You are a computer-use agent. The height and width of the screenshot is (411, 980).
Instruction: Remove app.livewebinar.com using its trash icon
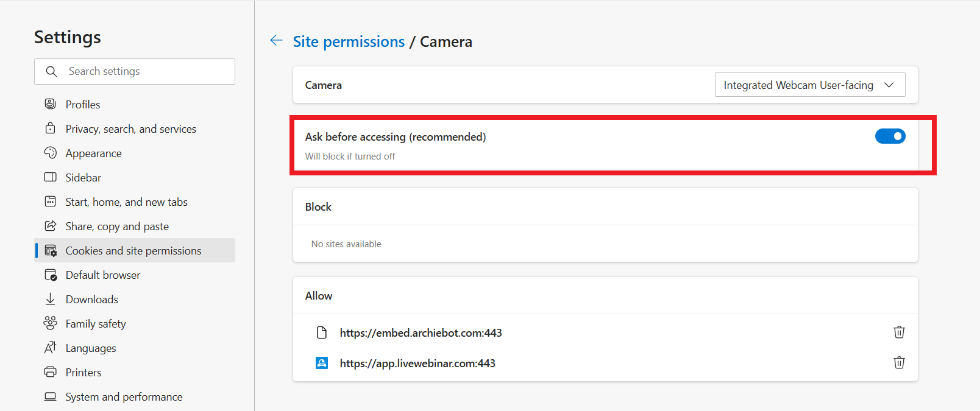[x=899, y=363]
